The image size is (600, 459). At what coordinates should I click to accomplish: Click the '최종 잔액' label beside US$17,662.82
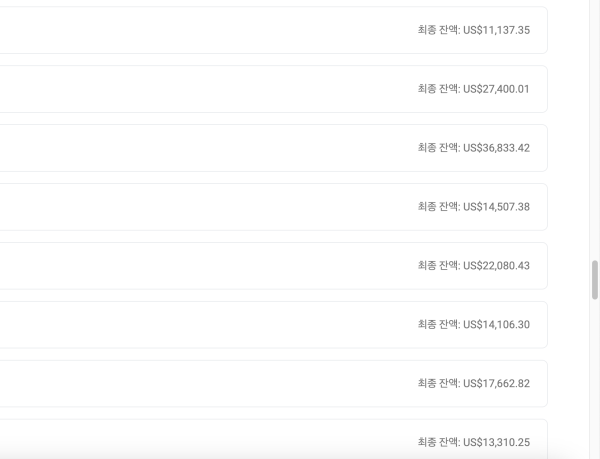click(438, 384)
